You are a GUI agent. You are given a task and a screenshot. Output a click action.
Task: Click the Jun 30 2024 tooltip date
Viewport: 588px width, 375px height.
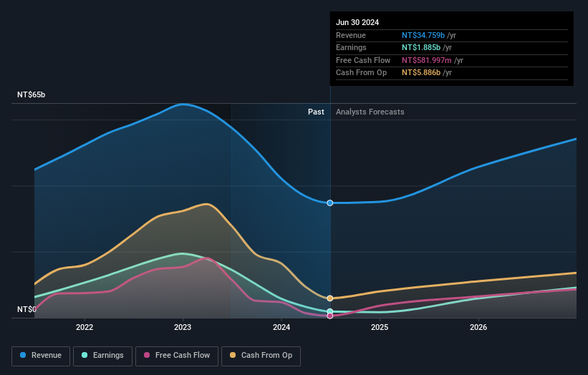point(357,22)
